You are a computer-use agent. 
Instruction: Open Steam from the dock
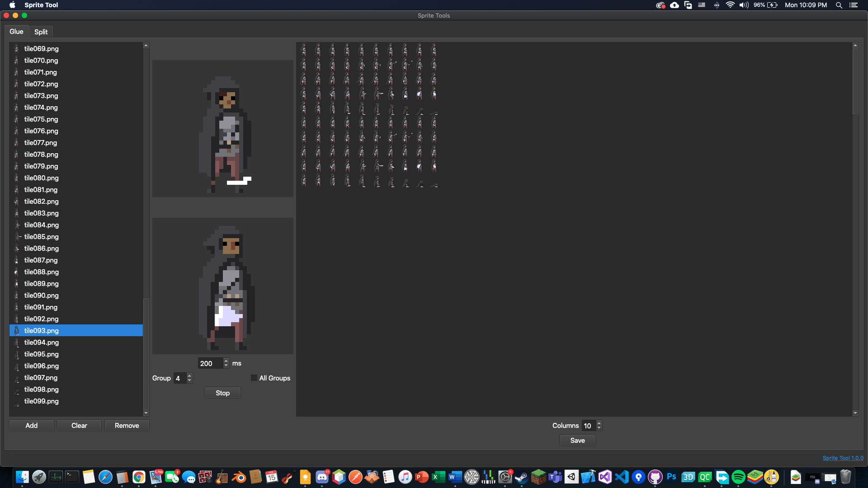point(521,477)
